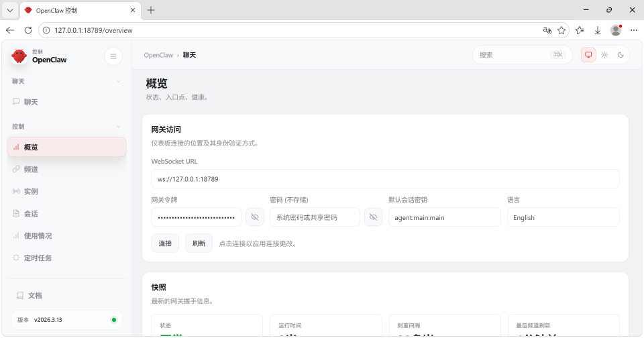Click OpenClaw breadcrumb link

158,55
